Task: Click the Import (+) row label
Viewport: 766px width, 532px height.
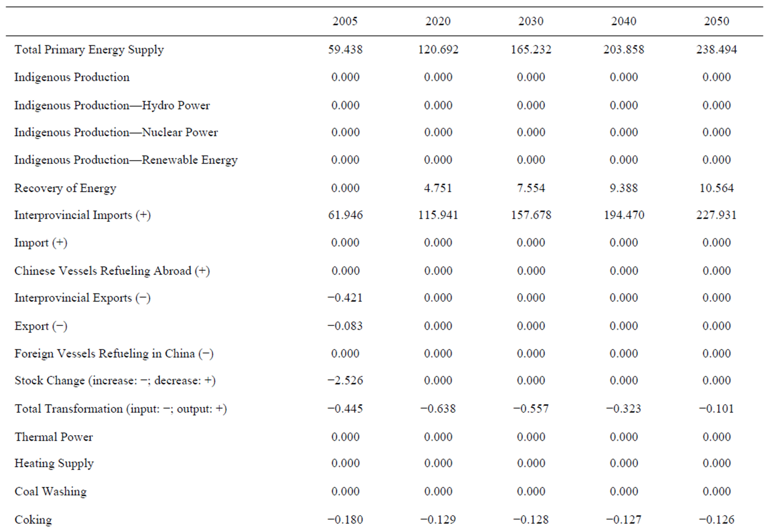Action: (x=41, y=243)
